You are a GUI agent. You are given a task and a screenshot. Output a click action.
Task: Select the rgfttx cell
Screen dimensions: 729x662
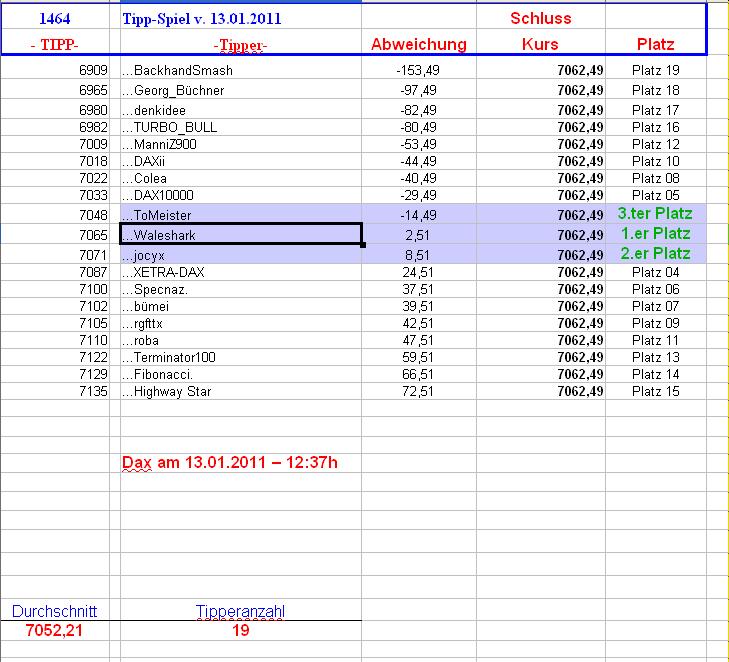241,323
